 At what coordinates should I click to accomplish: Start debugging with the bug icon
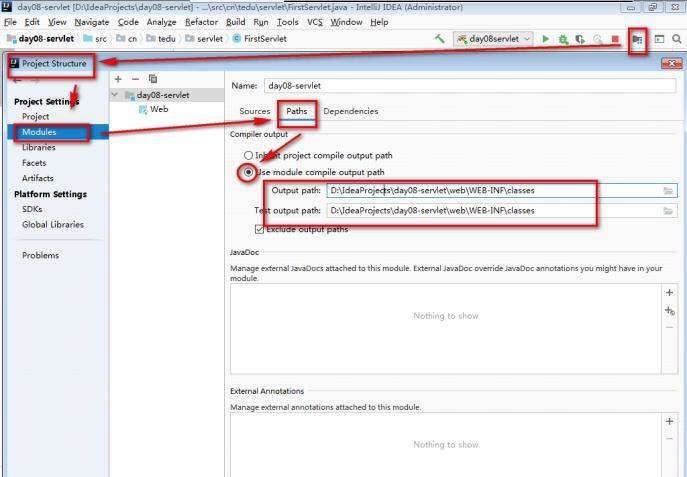pos(563,39)
